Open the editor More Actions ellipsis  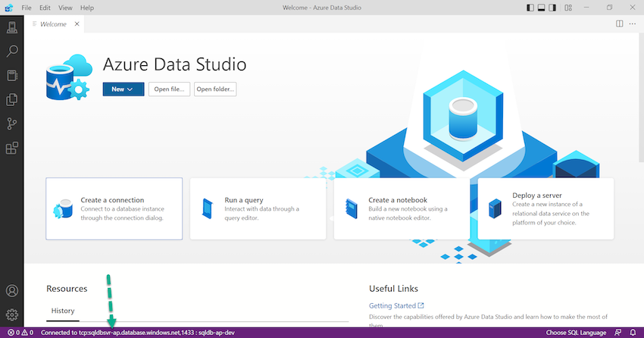(x=633, y=23)
